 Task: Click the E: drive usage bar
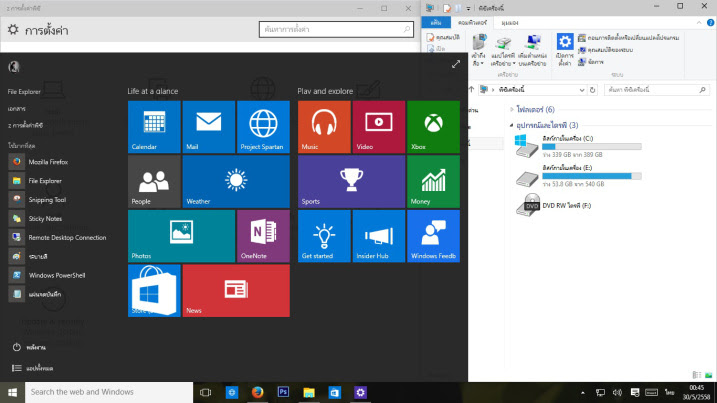point(592,176)
